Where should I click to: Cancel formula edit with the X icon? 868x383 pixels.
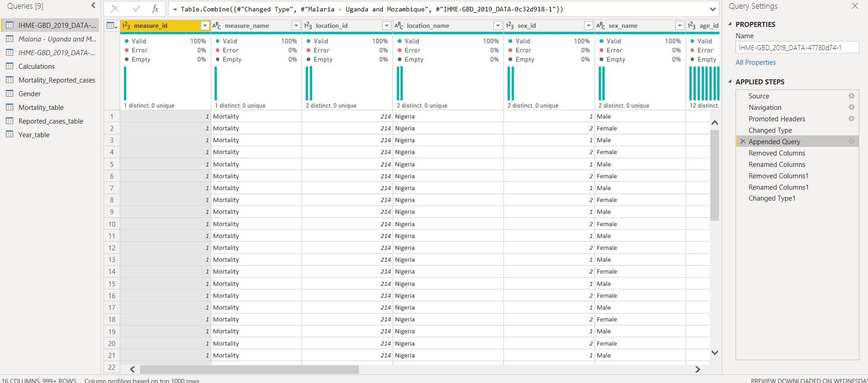(x=115, y=9)
